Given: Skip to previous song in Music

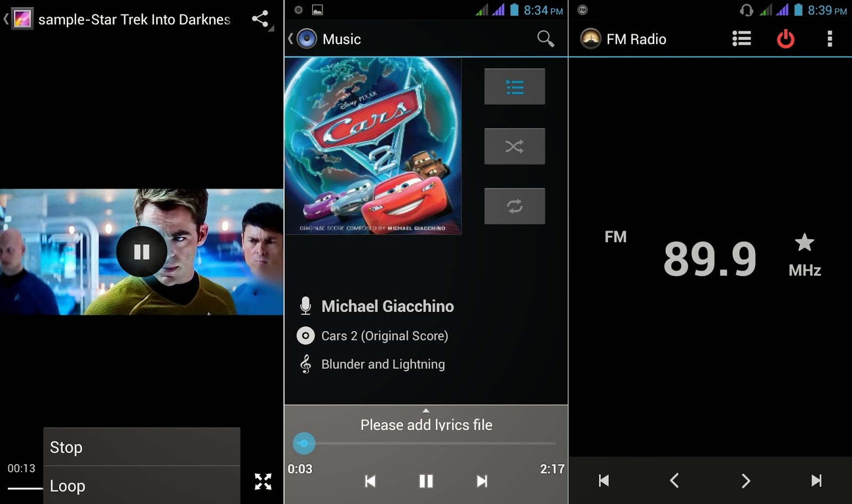Looking at the screenshot, I should tap(370, 481).
